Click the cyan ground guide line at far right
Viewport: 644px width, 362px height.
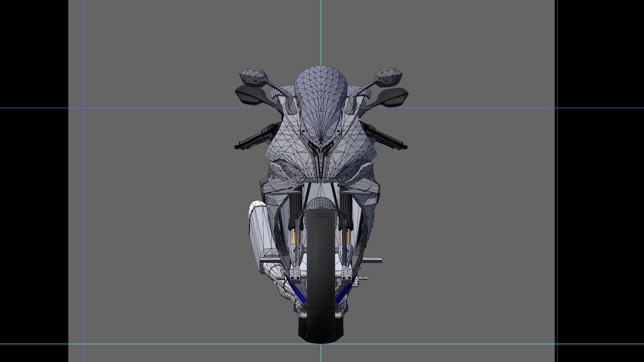[600, 344]
